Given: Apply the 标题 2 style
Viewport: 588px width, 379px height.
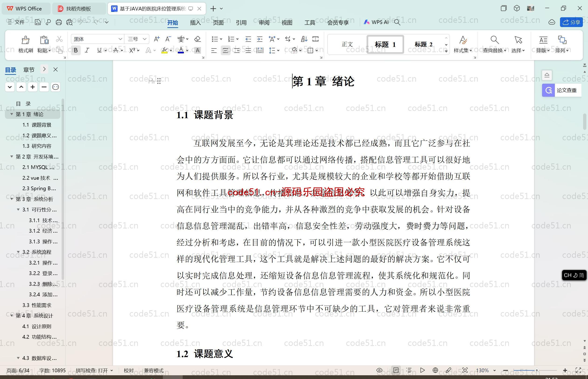Looking at the screenshot, I should (x=423, y=44).
